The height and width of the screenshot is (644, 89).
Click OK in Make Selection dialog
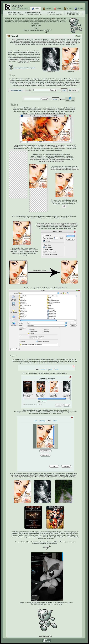tap(71, 236)
